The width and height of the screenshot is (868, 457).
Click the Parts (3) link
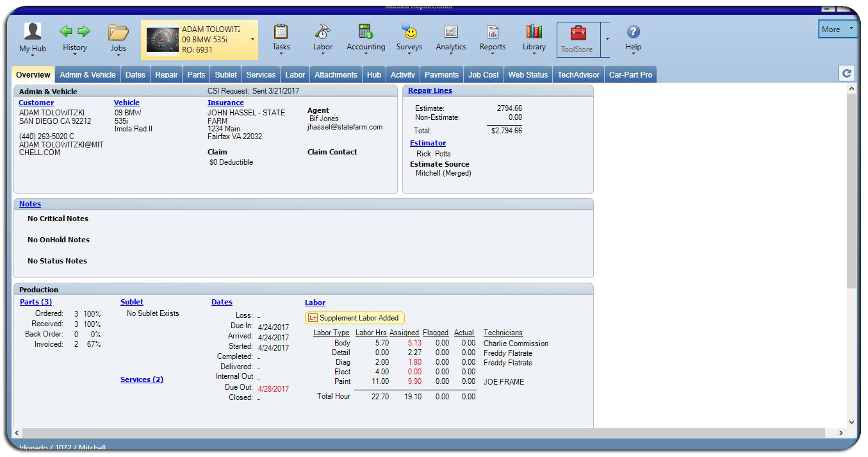pyautogui.click(x=36, y=302)
